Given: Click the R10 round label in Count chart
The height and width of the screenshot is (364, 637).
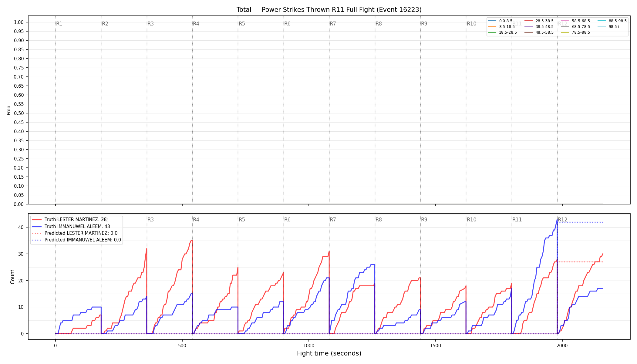Looking at the screenshot, I should click(471, 220).
